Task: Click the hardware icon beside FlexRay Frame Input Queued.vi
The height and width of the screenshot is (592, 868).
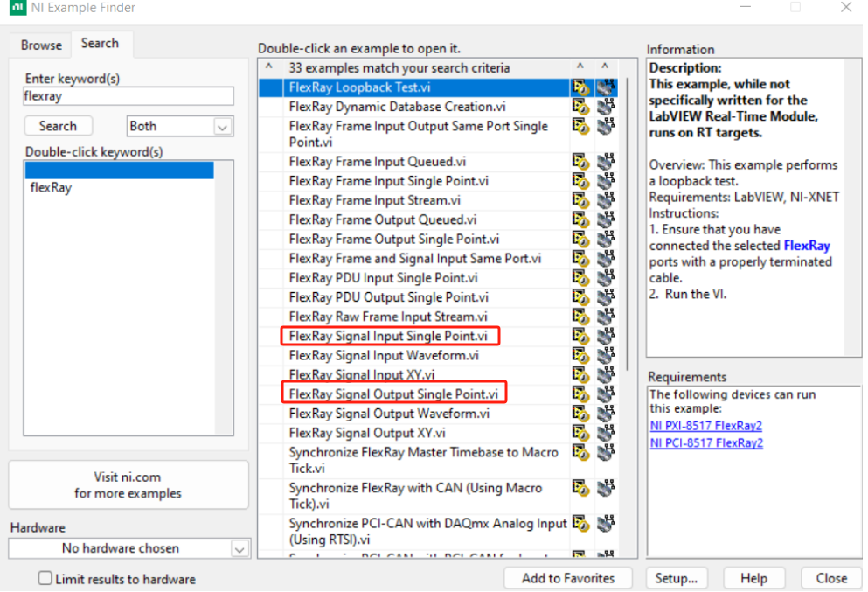Action: click(x=606, y=162)
